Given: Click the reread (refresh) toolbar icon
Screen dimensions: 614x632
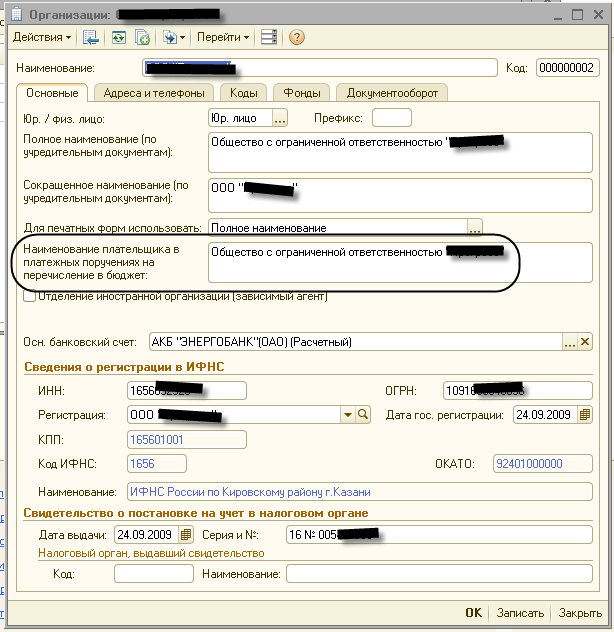Looking at the screenshot, I should tap(118, 38).
